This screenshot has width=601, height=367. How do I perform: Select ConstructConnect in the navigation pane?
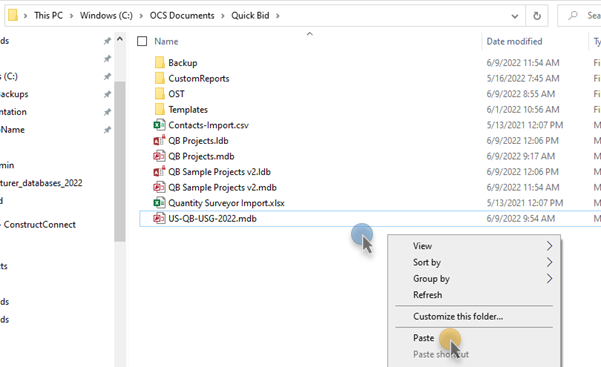[39, 224]
